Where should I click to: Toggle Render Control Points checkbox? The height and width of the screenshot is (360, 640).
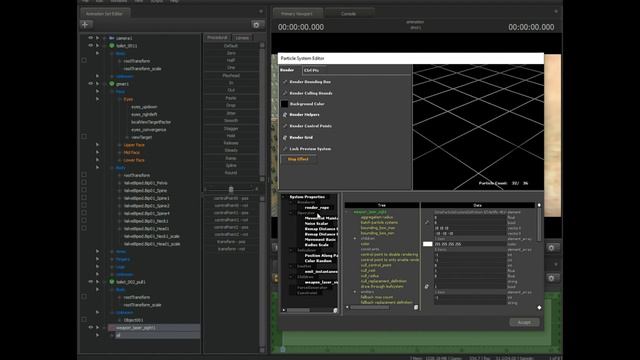284,126
